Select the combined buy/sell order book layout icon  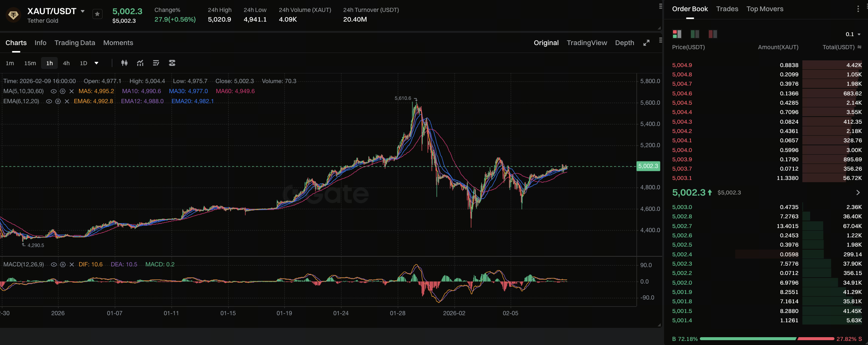pos(677,34)
